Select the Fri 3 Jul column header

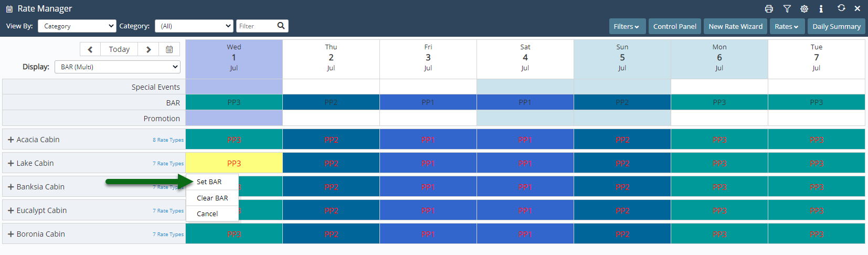(x=428, y=59)
